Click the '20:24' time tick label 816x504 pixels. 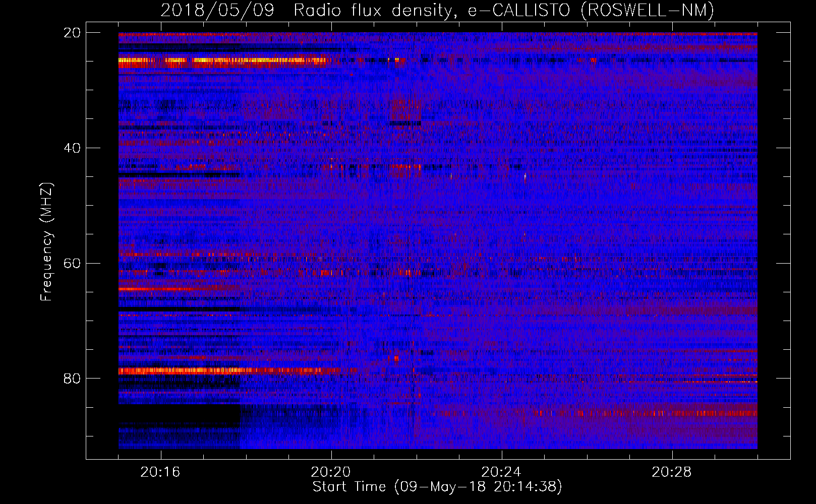coord(501,472)
